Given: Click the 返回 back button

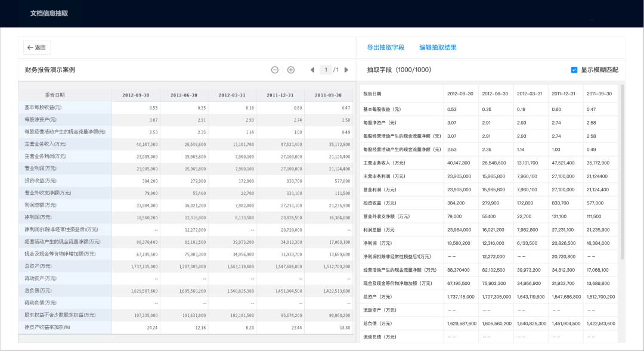Looking at the screenshot, I should pyautogui.click(x=37, y=48).
